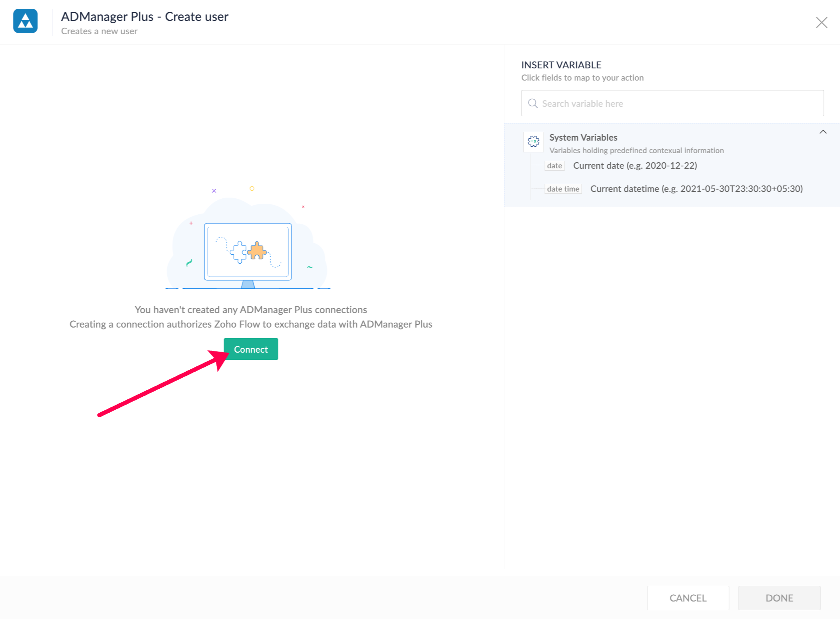Focus the Search variable here field
This screenshot has width=840, height=619.
(x=677, y=103)
